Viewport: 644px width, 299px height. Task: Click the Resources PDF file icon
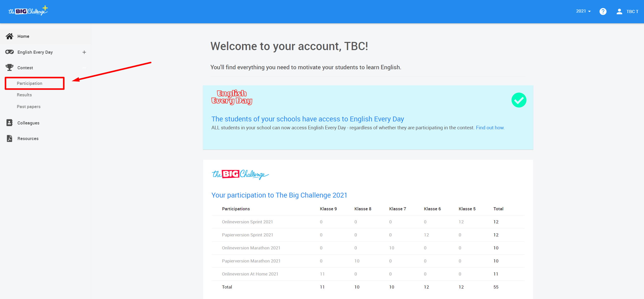pos(9,139)
